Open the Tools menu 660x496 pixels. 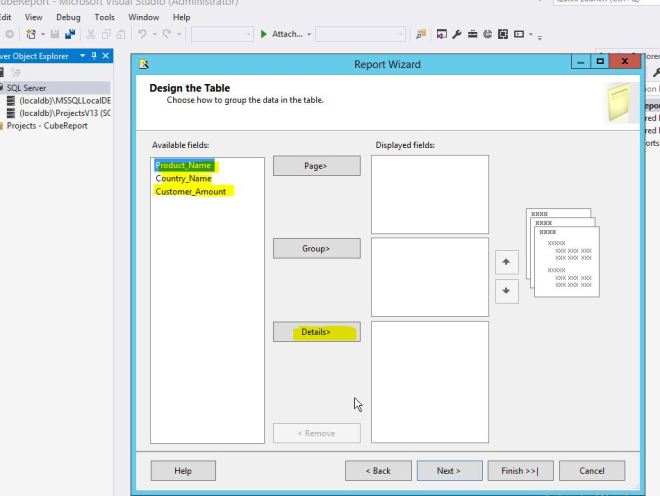coord(104,17)
